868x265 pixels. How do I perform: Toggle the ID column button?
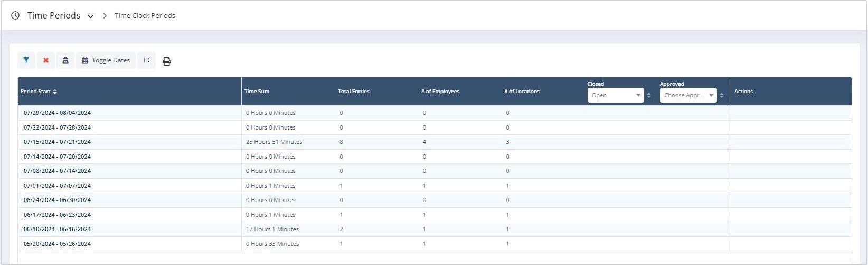pyautogui.click(x=146, y=60)
